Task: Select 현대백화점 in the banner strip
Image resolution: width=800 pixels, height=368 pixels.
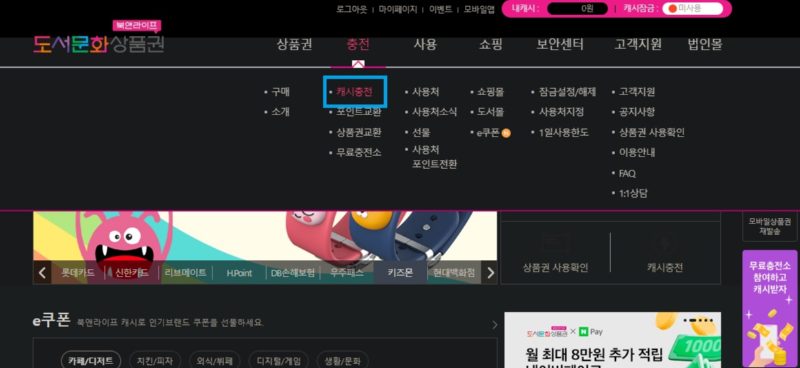Action: click(x=454, y=273)
